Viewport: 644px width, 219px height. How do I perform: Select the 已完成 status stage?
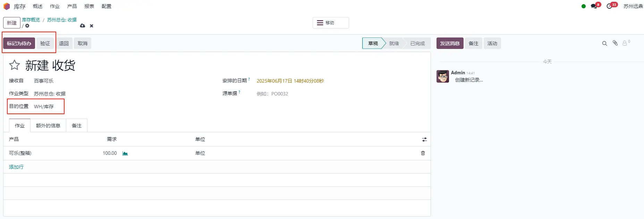[417, 43]
